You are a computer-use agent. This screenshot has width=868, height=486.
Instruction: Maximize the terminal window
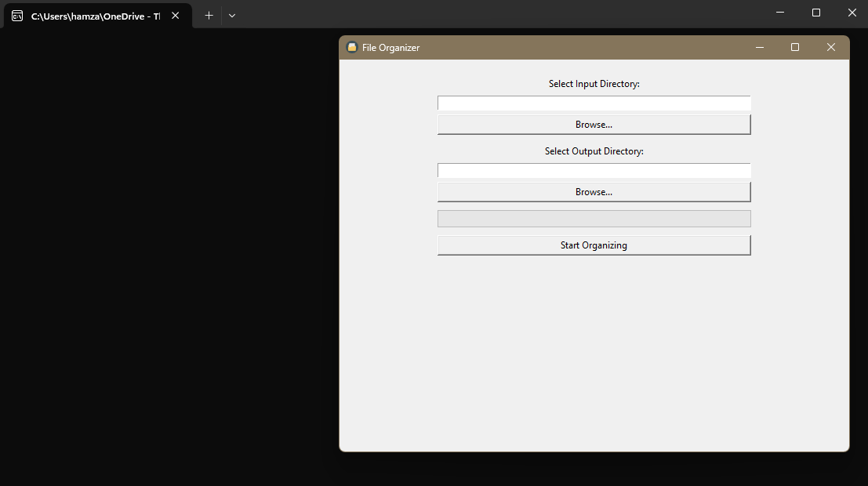pos(816,13)
